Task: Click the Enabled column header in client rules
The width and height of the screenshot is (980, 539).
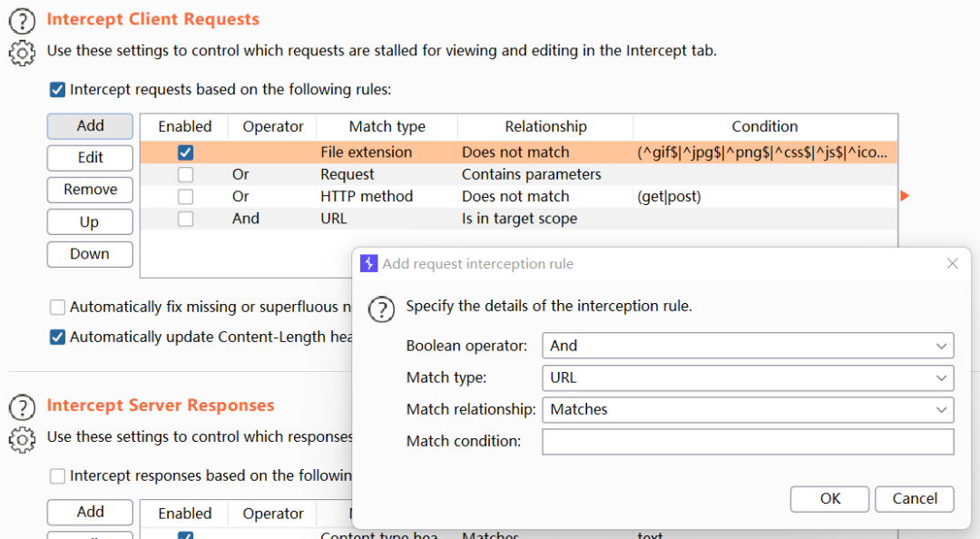Action: pyautogui.click(x=184, y=126)
